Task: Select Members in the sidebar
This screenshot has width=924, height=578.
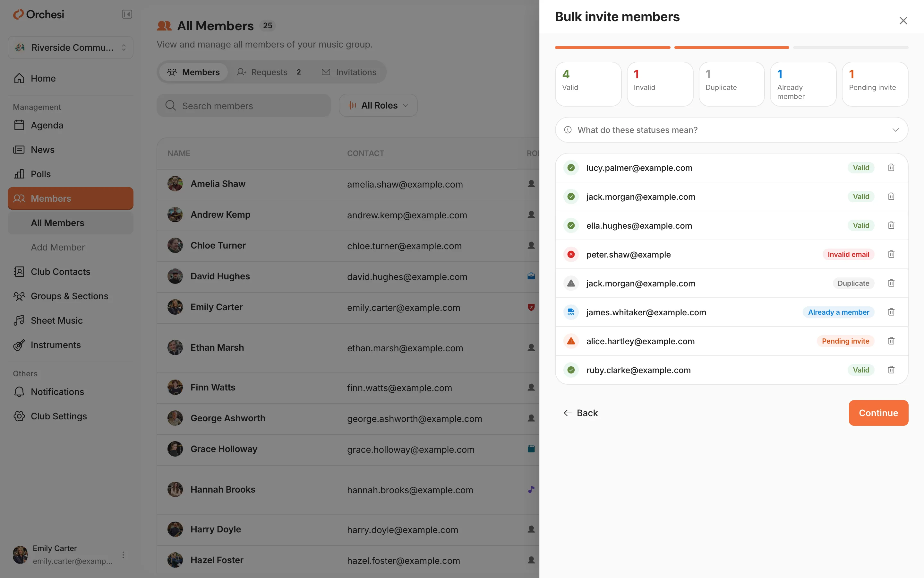Action: 71,198
